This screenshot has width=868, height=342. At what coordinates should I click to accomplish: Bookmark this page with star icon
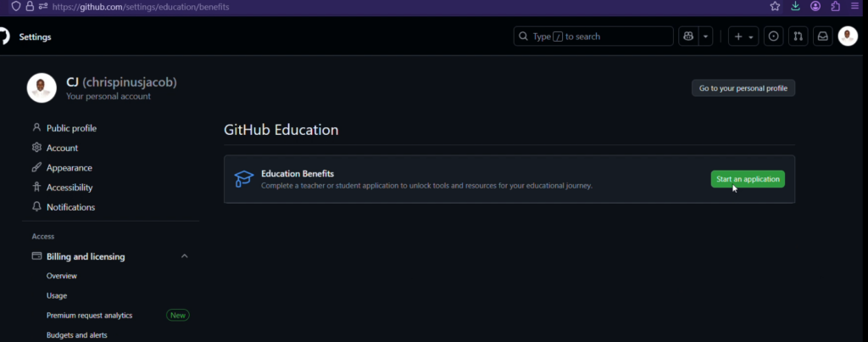(x=775, y=6)
